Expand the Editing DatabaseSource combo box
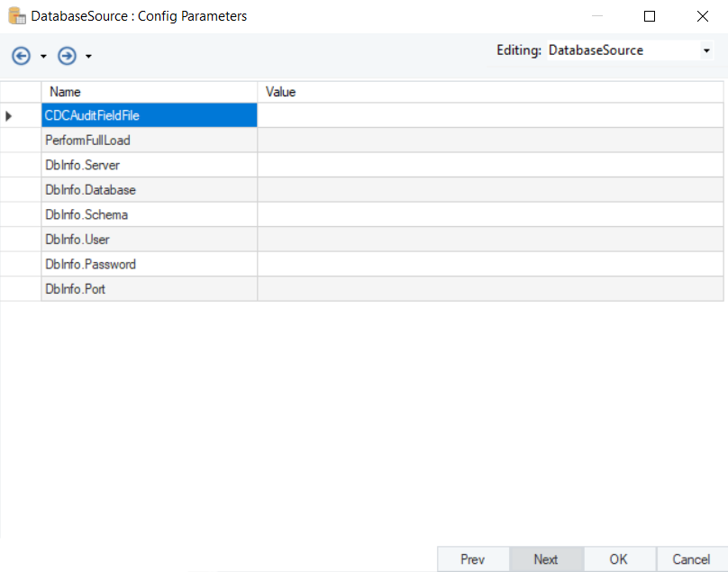Image resolution: width=728 pixels, height=572 pixels. pos(705,51)
